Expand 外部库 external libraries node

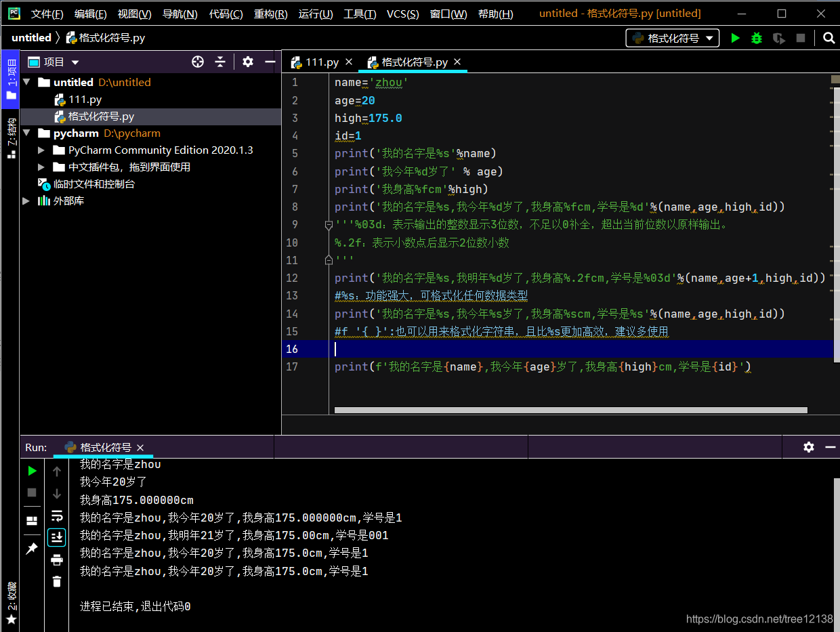tap(26, 201)
